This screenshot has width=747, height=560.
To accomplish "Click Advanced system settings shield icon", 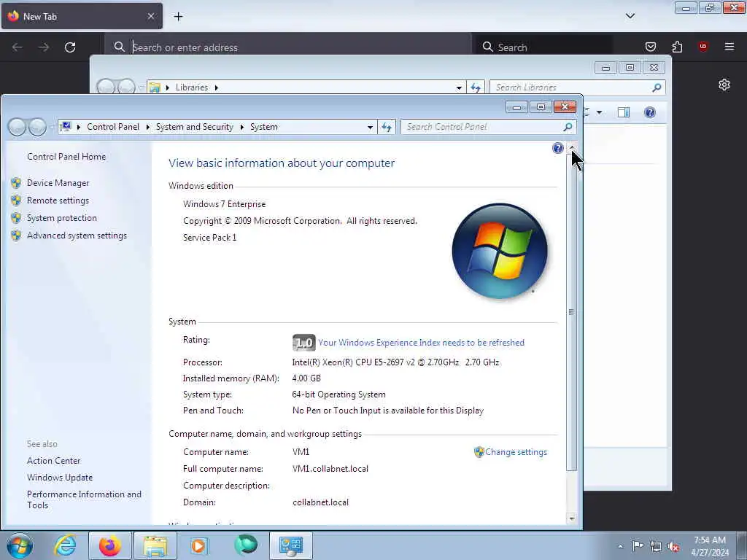I will coord(16,236).
